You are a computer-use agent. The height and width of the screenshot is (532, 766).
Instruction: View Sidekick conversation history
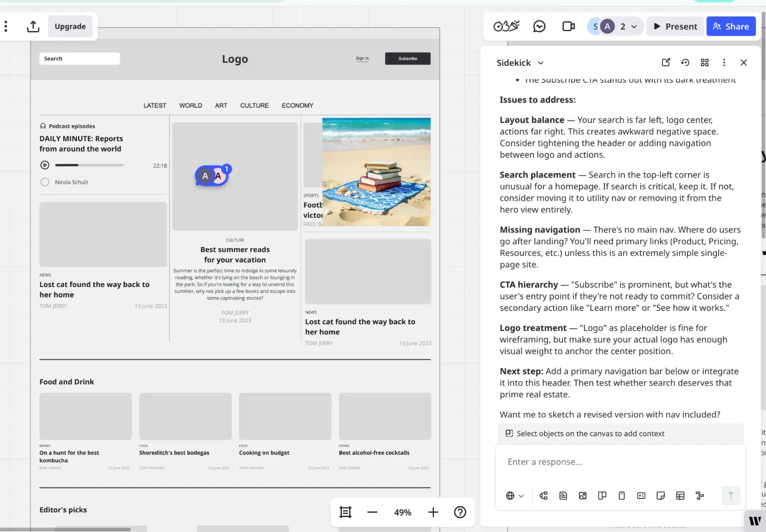point(685,62)
